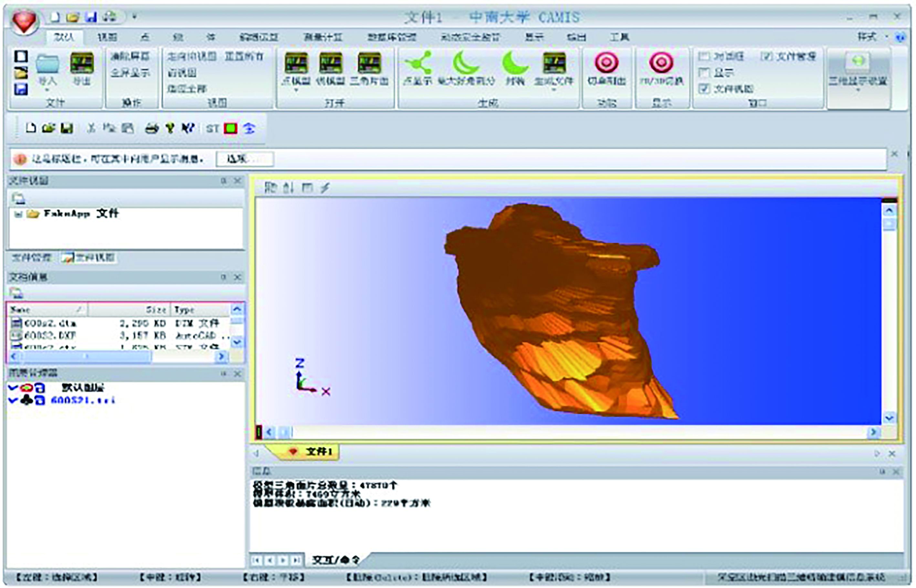Click the green square color icon beside ST
Viewport: 916px width, 588px height.
coord(230,128)
